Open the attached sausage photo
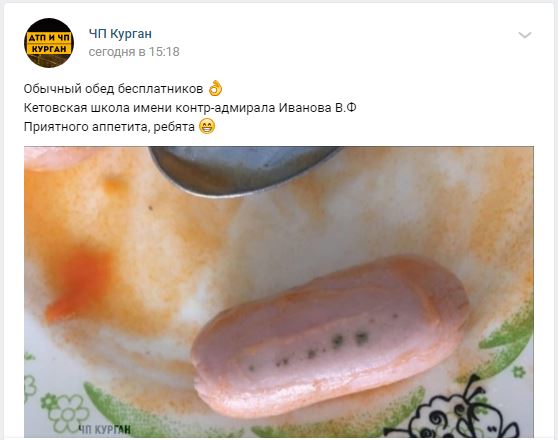Screen dimensions: 558x440 click(279, 292)
